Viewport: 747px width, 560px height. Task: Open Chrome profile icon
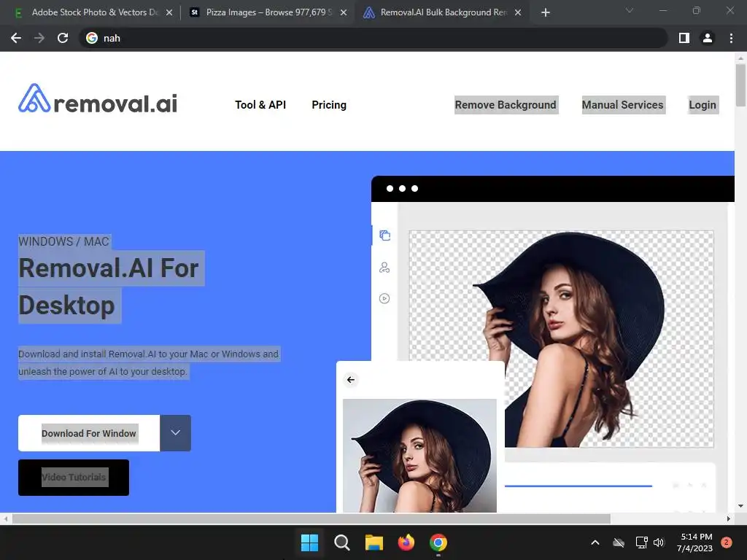tap(708, 38)
